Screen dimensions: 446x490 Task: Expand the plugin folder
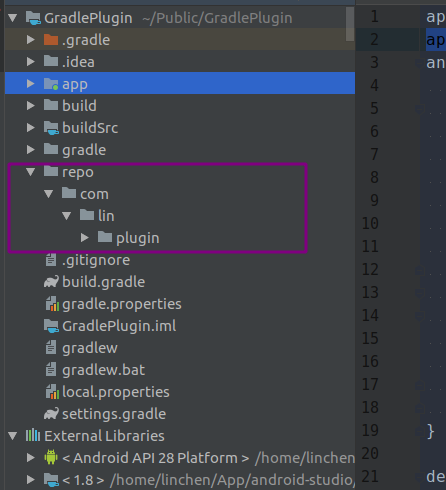pos(85,238)
